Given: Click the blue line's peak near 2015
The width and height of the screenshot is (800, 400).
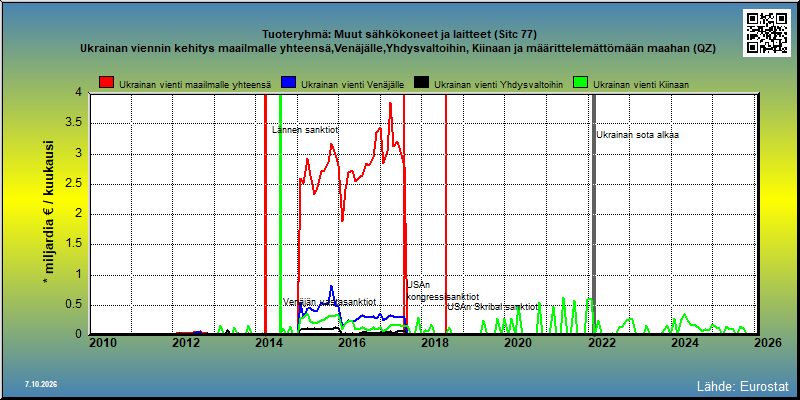Looking at the screenshot, I should [x=331, y=286].
